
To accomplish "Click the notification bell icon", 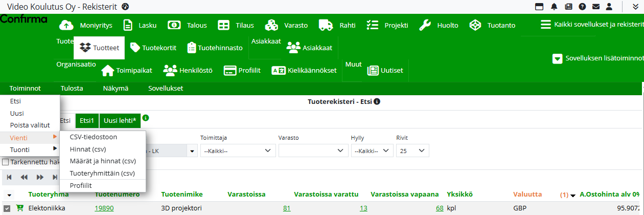I will point(554,7).
